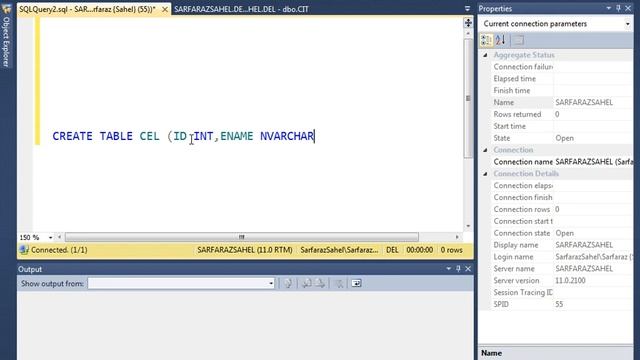The width and height of the screenshot is (640, 360).
Task: Toggle auto-hide pin on Properties panel
Action: coord(618,8)
